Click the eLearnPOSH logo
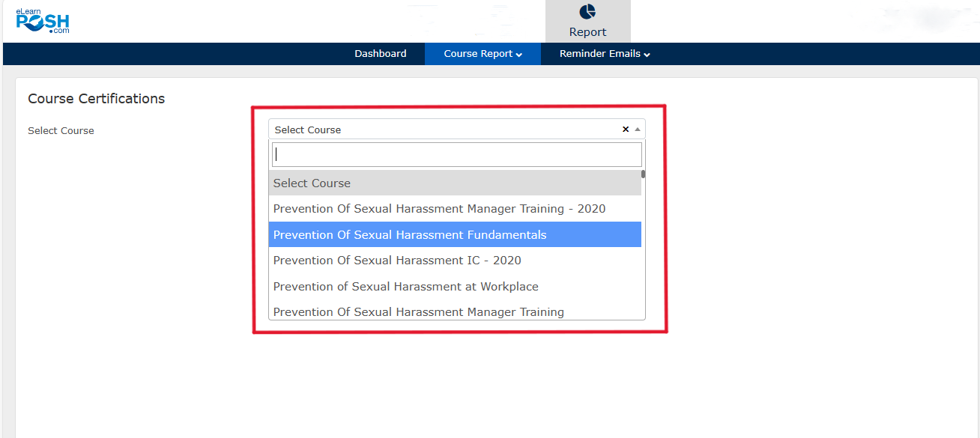Image resolution: width=980 pixels, height=438 pixels. tap(43, 21)
